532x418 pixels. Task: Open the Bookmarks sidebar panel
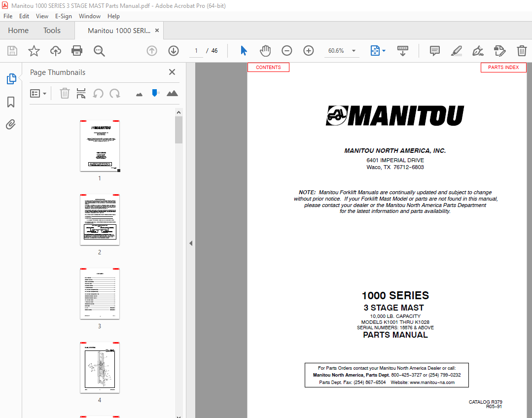click(x=11, y=102)
